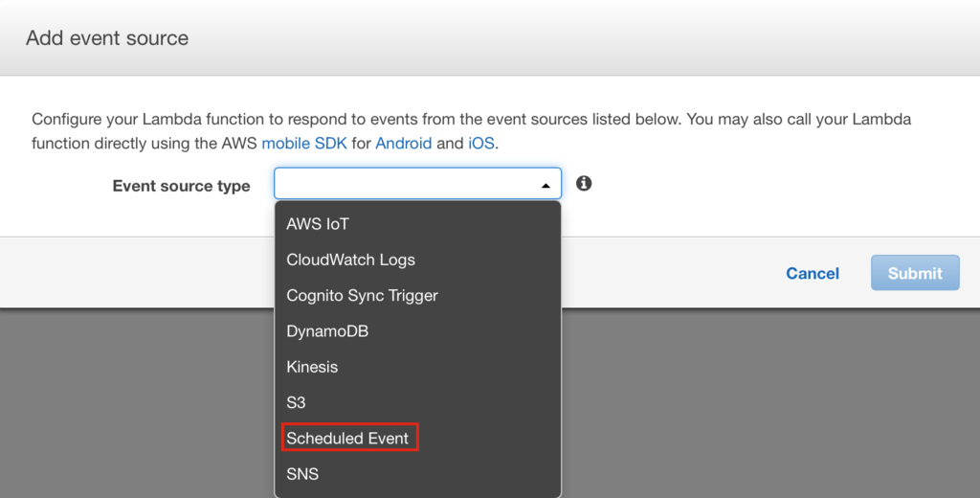
Task: Click the Event source type label
Action: pos(181,186)
